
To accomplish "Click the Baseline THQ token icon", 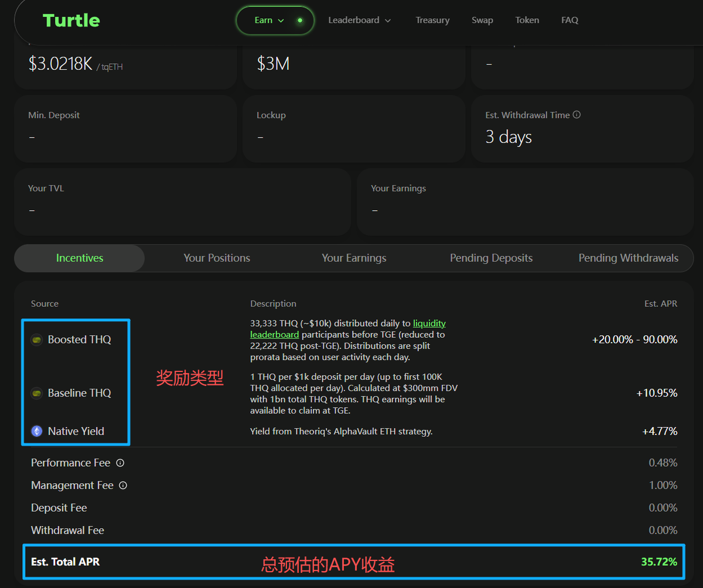I will coord(37,393).
